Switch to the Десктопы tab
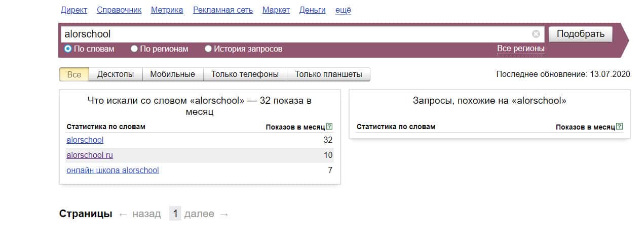 (x=116, y=74)
